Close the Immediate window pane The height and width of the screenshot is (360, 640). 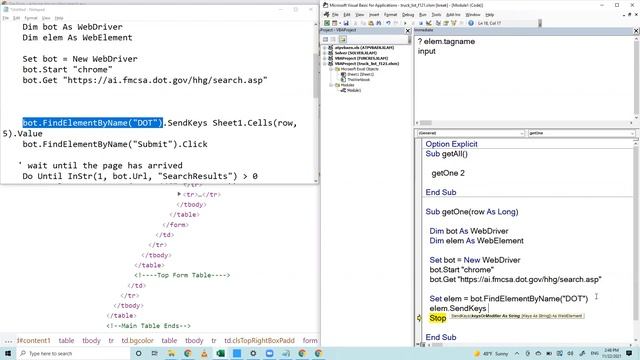(636, 31)
